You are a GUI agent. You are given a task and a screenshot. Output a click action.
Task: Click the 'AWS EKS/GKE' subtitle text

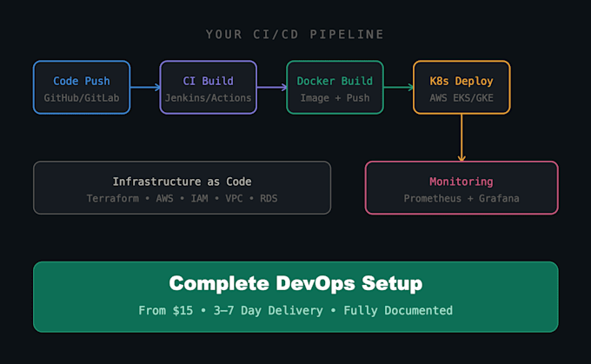(x=462, y=98)
